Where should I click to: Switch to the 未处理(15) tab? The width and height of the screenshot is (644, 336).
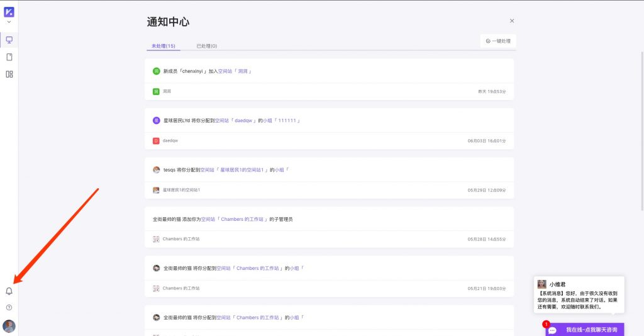pyautogui.click(x=163, y=46)
